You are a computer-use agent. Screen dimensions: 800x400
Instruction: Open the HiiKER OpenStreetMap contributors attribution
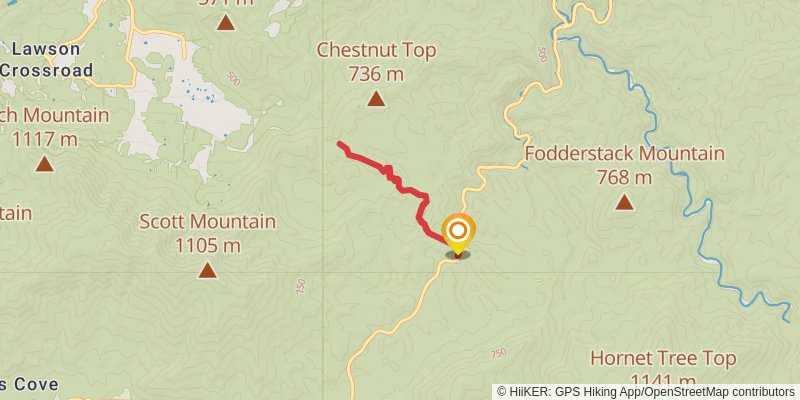pyautogui.click(x=646, y=392)
